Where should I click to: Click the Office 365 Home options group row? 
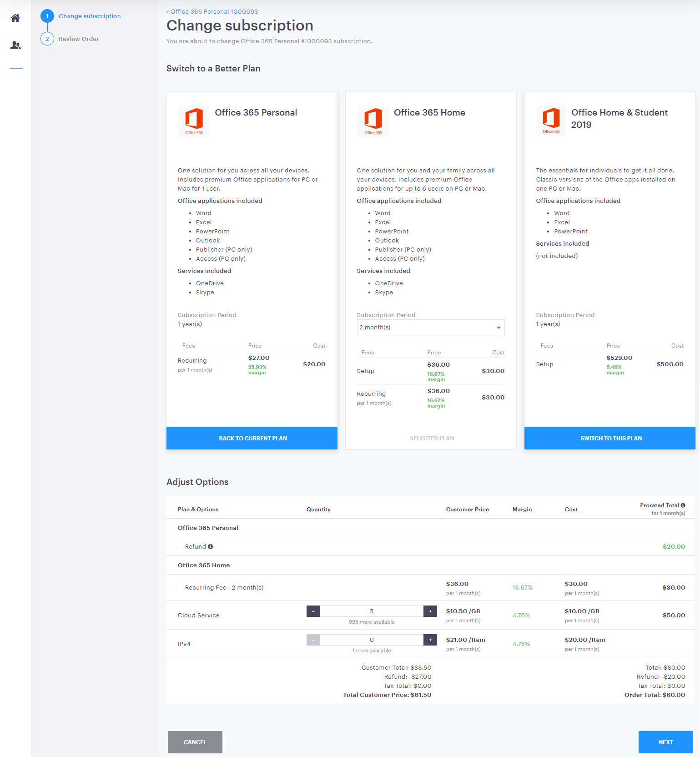pyautogui.click(x=430, y=565)
